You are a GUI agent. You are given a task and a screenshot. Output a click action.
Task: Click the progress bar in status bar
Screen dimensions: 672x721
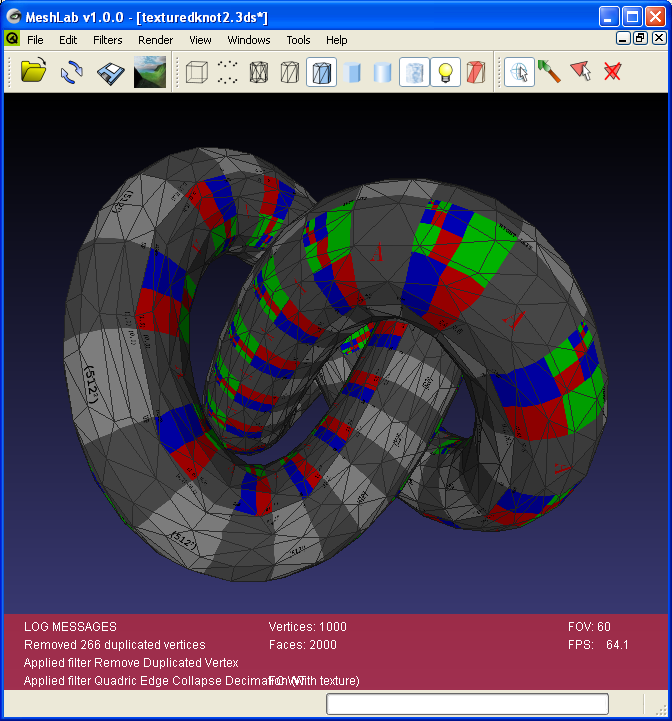pyautogui.click(x=467, y=704)
